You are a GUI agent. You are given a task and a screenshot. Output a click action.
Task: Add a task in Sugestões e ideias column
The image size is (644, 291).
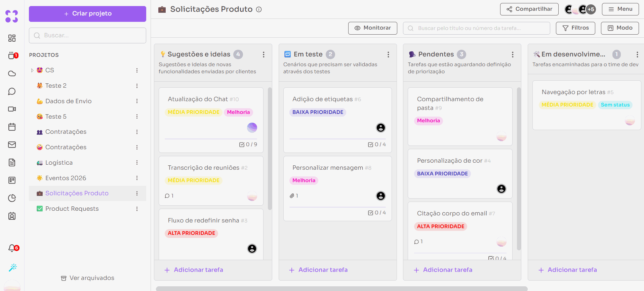[x=194, y=270]
